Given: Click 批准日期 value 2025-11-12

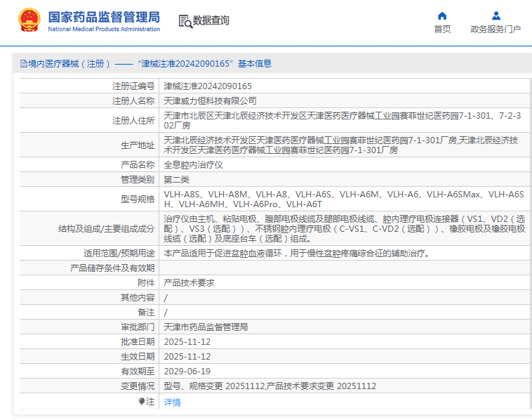Looking at the screenshot, I should tap(187, 342).
